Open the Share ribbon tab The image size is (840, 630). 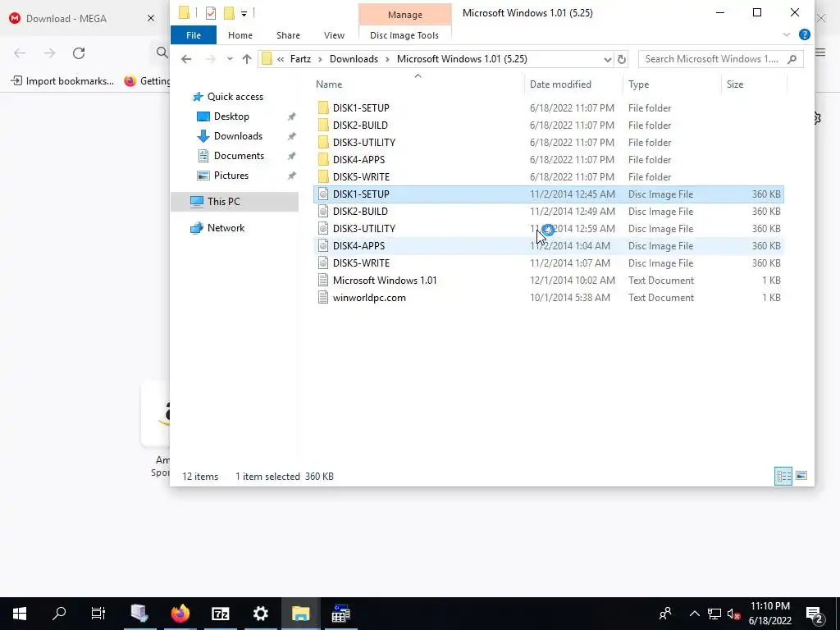tap(288, 35)
